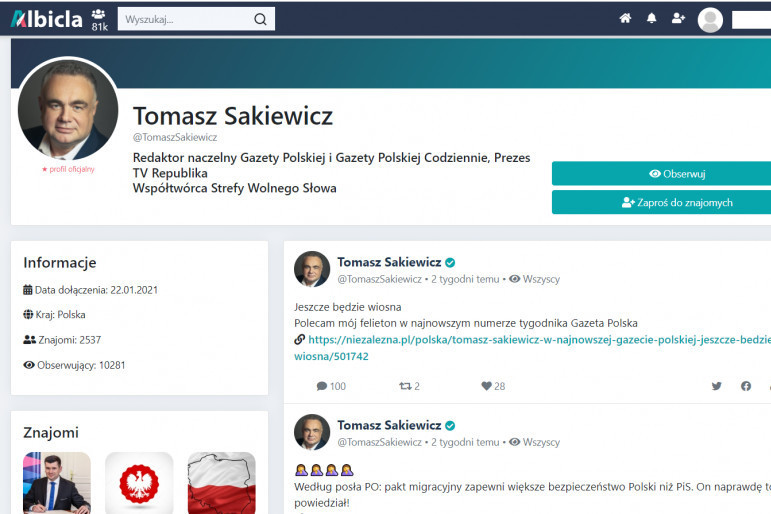Share the first post on Facebook
771x514 pixels.
coord(746,386)
